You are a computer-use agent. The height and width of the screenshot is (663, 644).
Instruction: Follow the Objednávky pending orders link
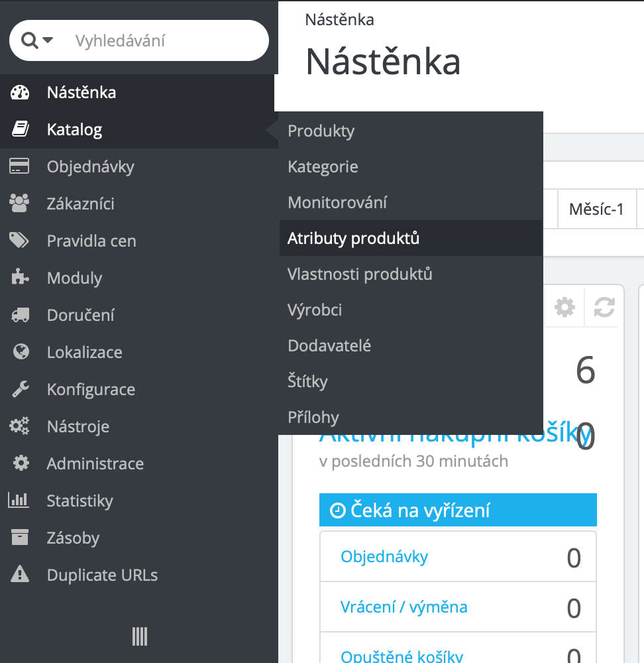coord(384,556)
